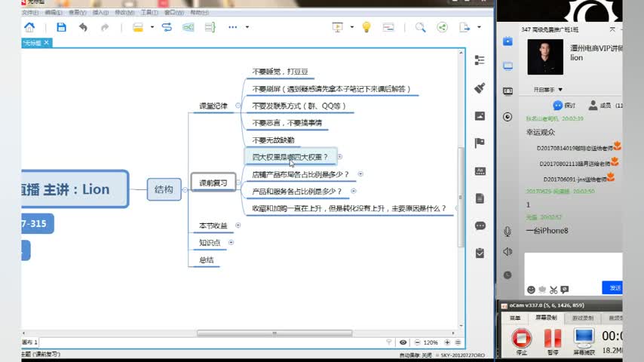Pause recording in oCam
Image resolution: width=644 pixels, height=362 pixels.
(x=553, y=341)
